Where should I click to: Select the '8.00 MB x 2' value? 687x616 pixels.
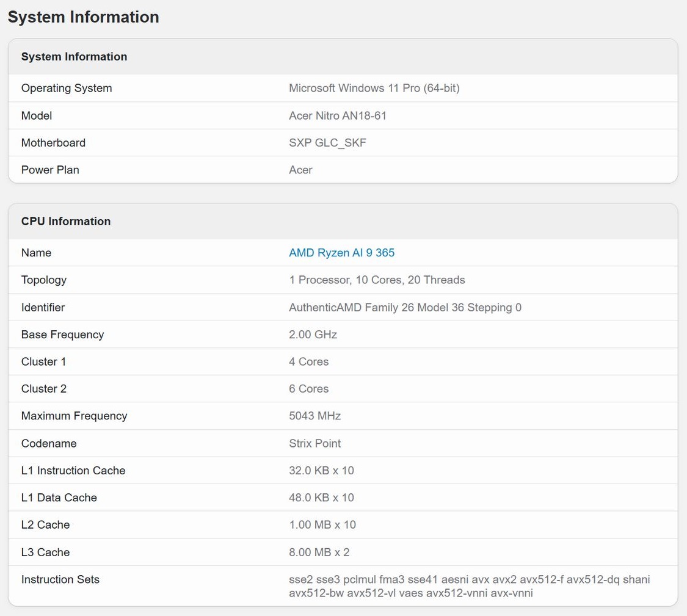(x=319, y=553)
